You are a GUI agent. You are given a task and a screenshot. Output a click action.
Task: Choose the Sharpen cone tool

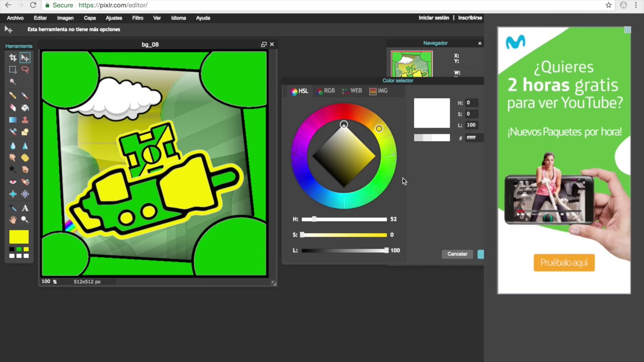point(25,146)
